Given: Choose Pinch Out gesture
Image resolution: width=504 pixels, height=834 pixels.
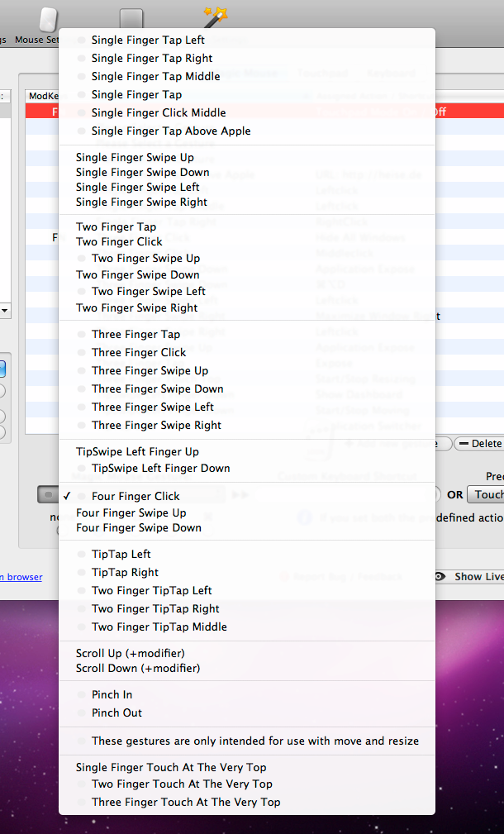Looking at the screenshot, I should [116, 712].
